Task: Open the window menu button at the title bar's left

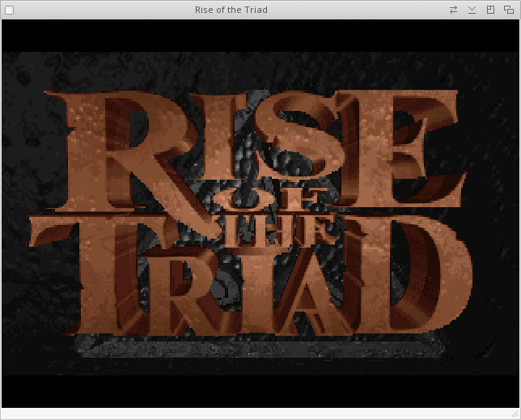Action: (9, 10)
